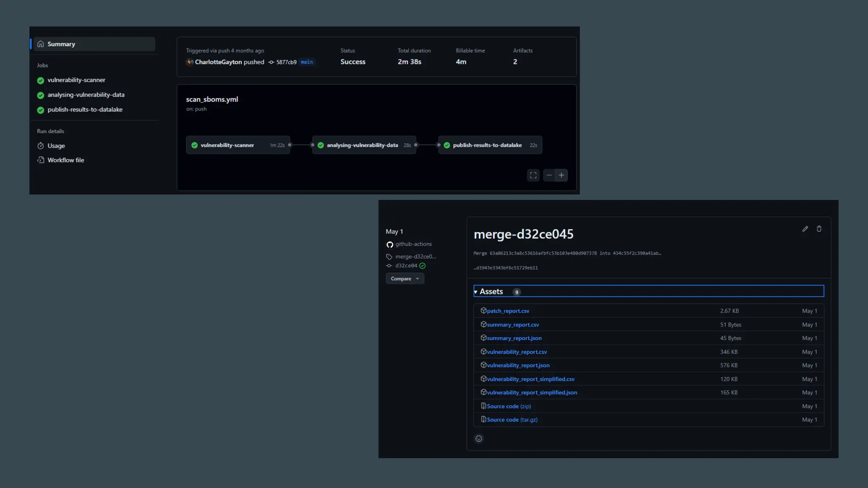Collapse the Assets section
The width and height of the screenshot is (868, 488).
tap(648, 291)
